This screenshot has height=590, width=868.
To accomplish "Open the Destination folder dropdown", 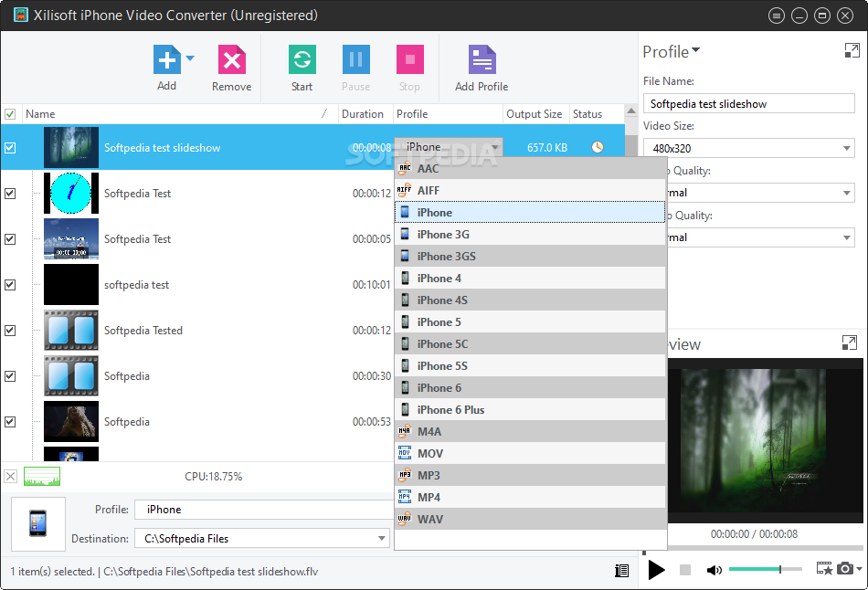I will 381,539.
